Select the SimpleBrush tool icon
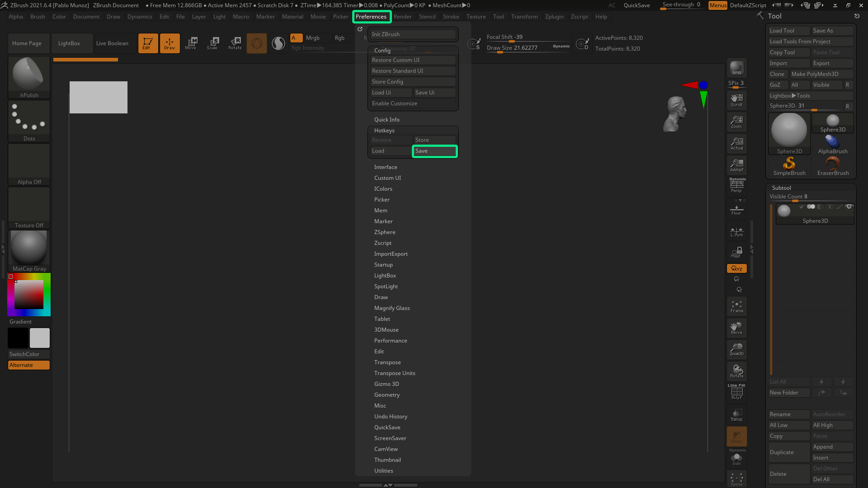The width and height of the screenshot is (868, 488). tap(789, 166)
